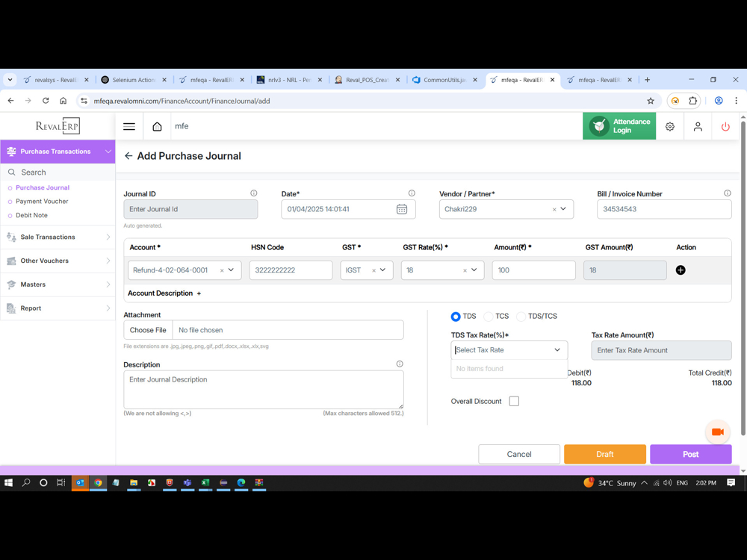747x560 pixels.
Task: Open settings gear in header
Action: pyautogui.click(x=670, y=127)
